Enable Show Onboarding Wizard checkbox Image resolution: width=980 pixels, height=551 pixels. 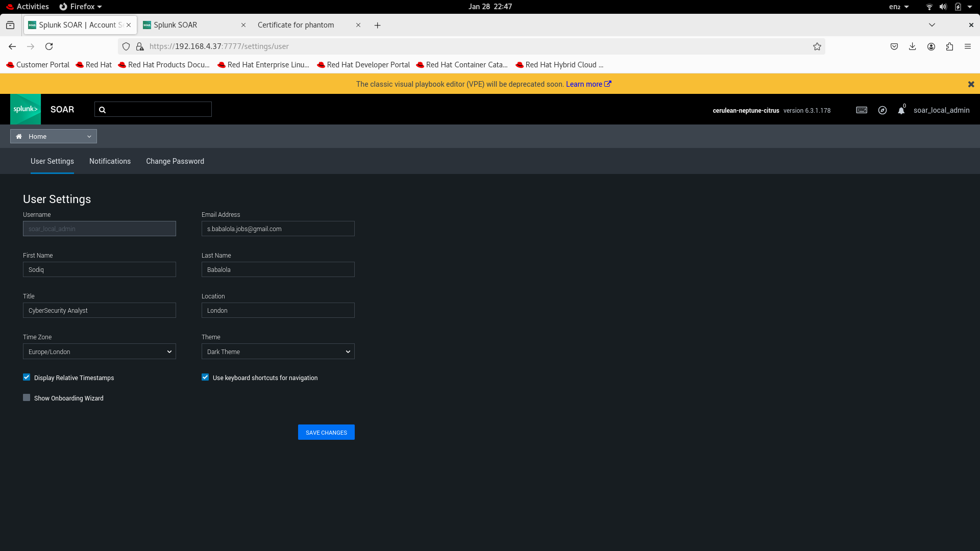[x=27, y=397]
